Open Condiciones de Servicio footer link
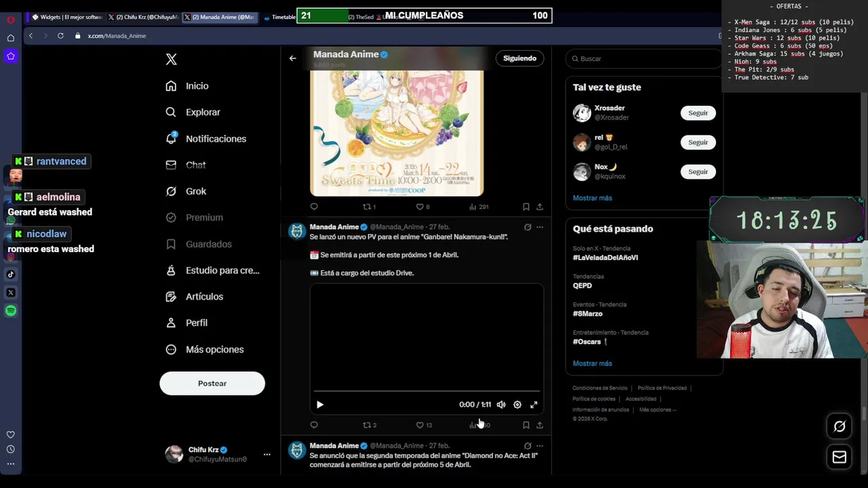Screen dimensions: 868x488 600,388
